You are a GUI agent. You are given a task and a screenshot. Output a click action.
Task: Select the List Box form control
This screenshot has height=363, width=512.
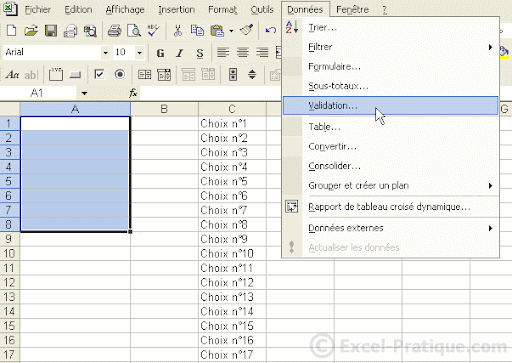[144, 75]
